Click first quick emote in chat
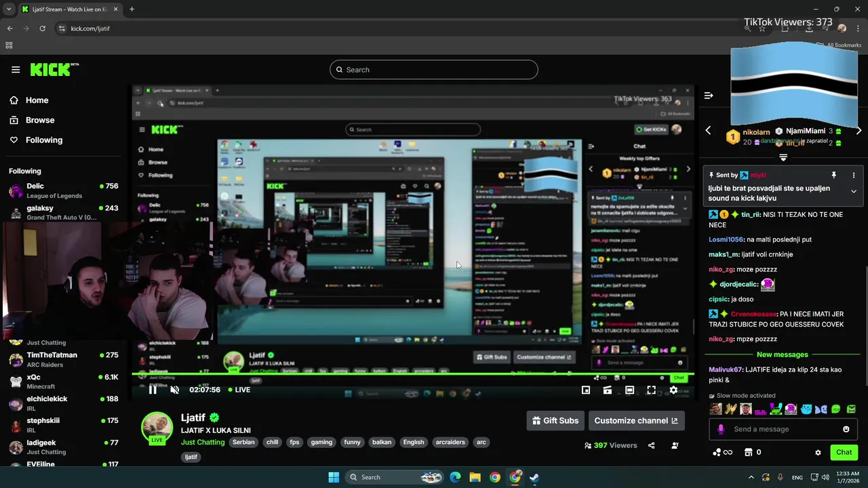This screenshot has width=868, height=488. click(x=715, y=409)
